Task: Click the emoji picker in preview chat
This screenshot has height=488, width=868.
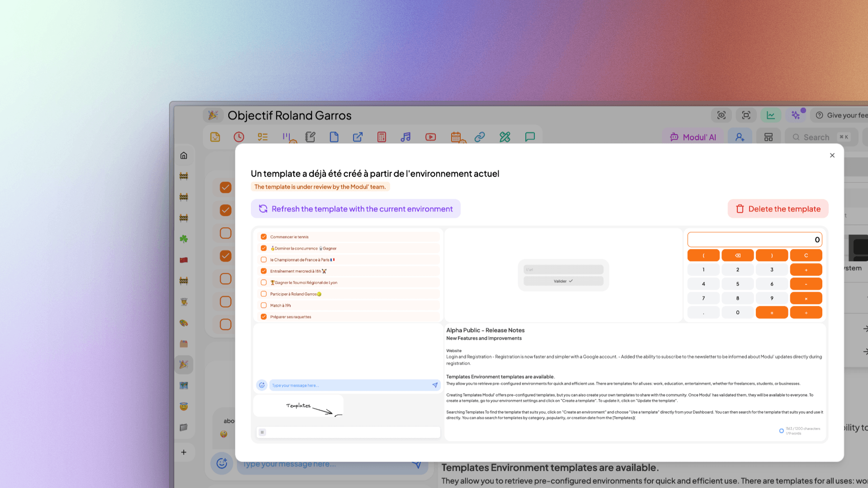Action: (x=262, y=385)
